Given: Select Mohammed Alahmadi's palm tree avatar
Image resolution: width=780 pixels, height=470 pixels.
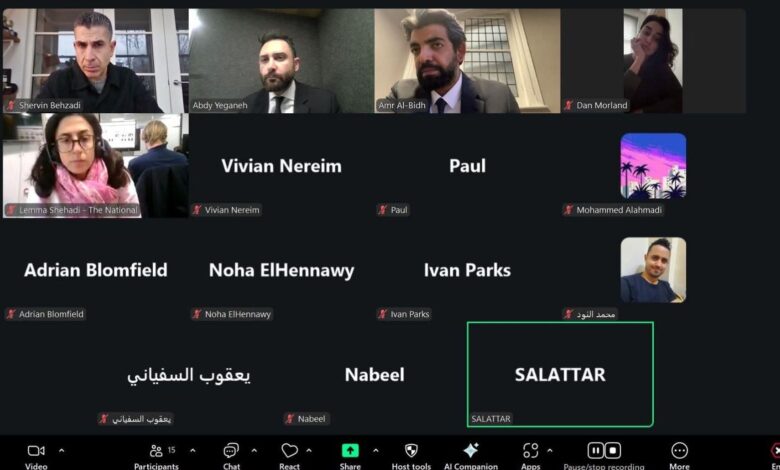Looking at the screenshot, I should [653, 166].
